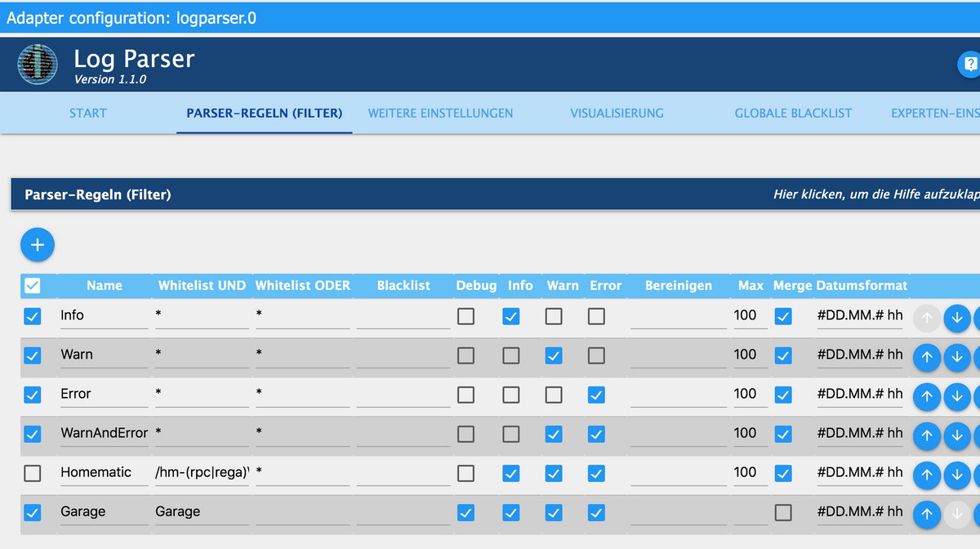Move the Warn rule up
The height and width of the screenshot is (549, 980).
926,357
